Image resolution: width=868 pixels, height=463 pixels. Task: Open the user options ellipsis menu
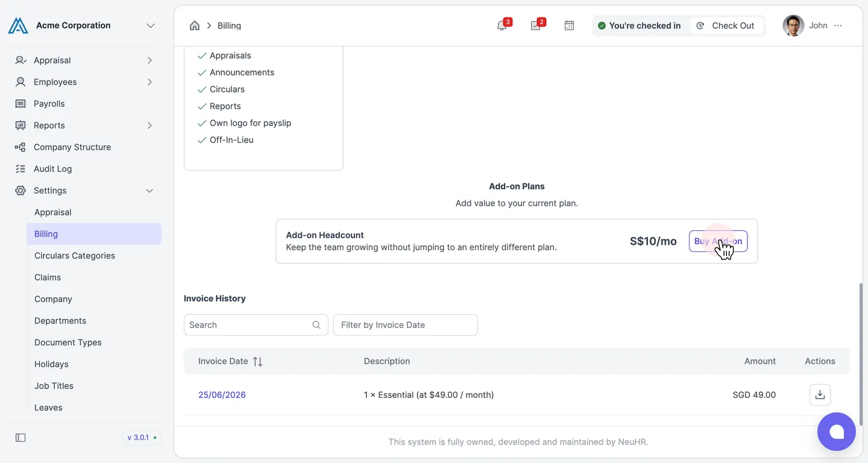click(838, 25)
